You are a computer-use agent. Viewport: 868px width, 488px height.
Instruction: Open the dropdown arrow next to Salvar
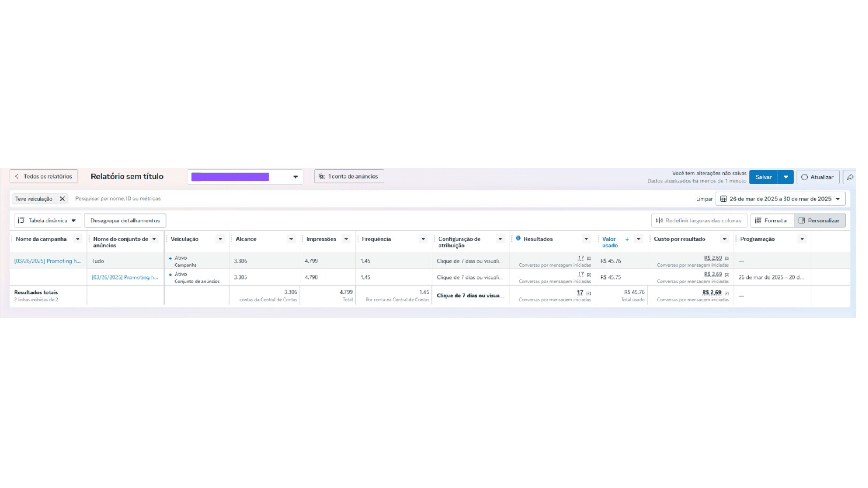(785, 177)
